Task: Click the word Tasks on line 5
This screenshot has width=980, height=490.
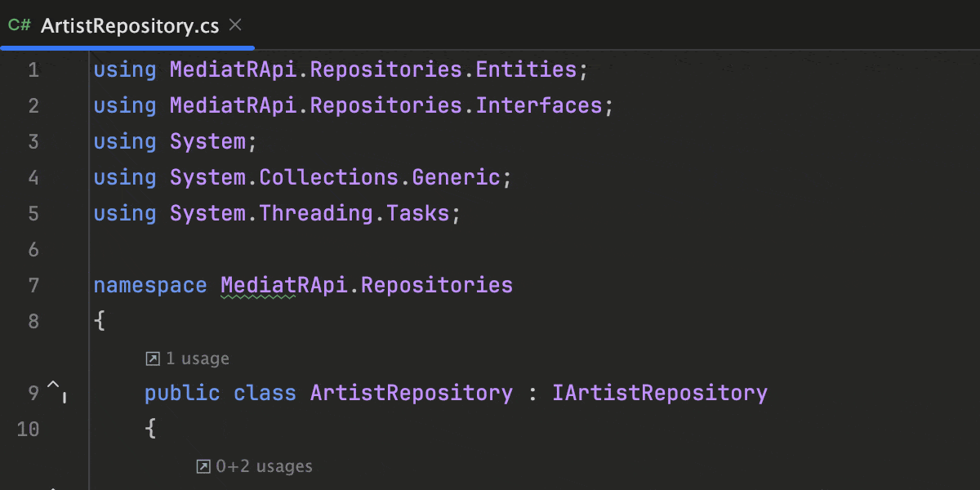Action: click(418, 214)
